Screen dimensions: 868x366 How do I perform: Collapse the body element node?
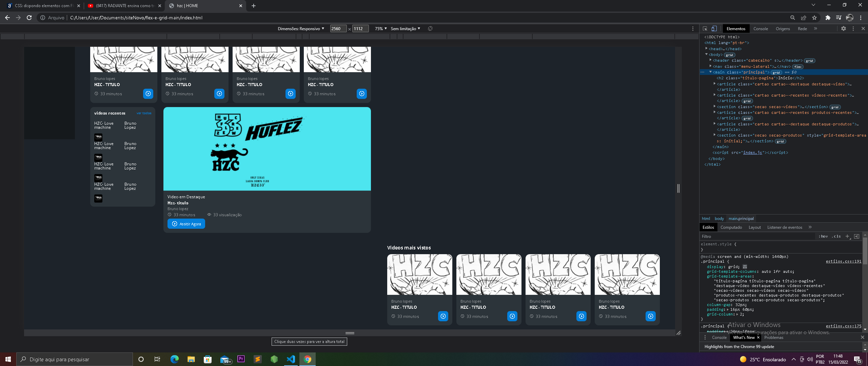(707, 54)
